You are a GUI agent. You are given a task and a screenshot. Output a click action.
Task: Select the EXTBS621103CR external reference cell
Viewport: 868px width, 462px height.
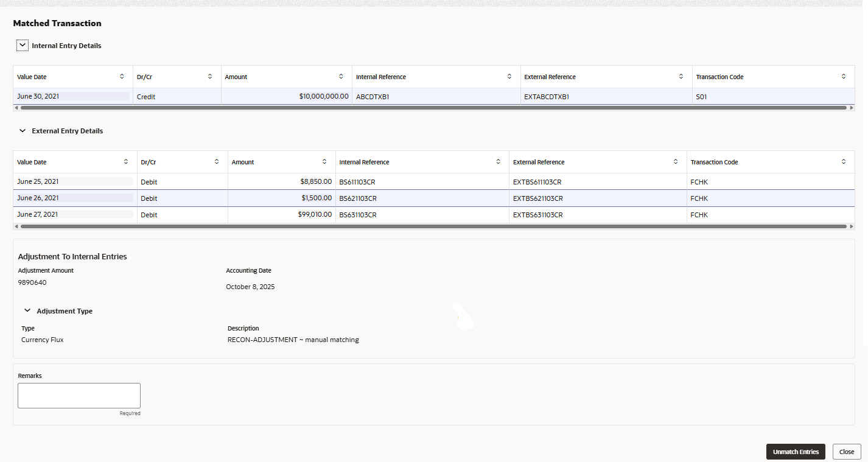(598, 198)
